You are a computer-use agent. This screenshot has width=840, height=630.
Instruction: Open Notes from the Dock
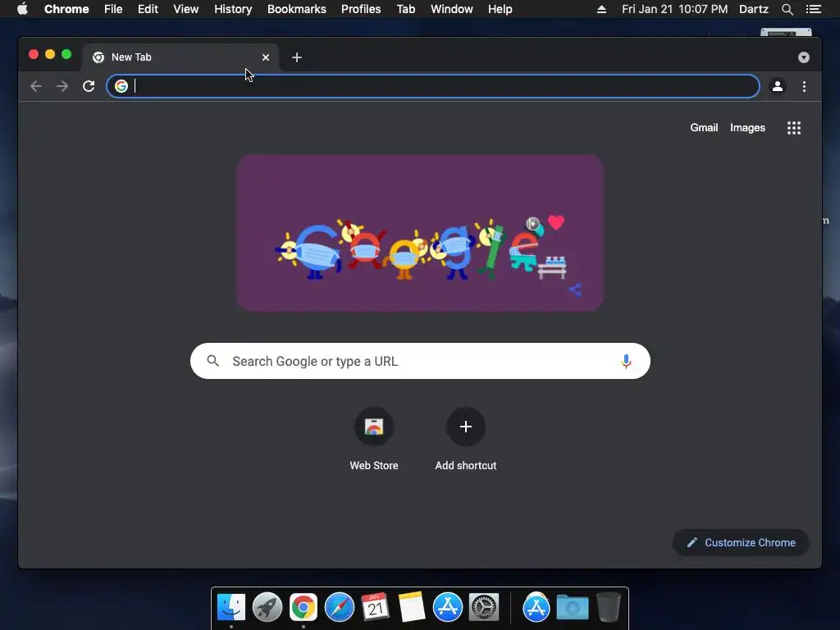[412, 607]
